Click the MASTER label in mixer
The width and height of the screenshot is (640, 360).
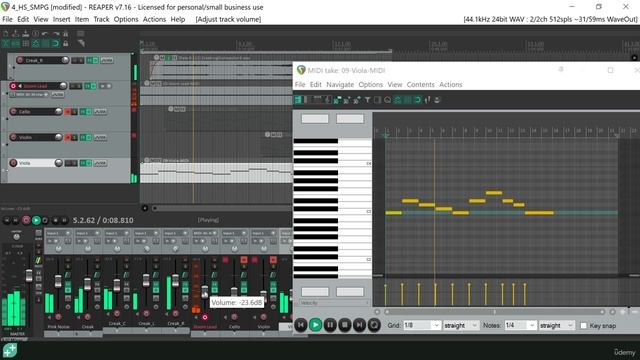click(18, 334)
